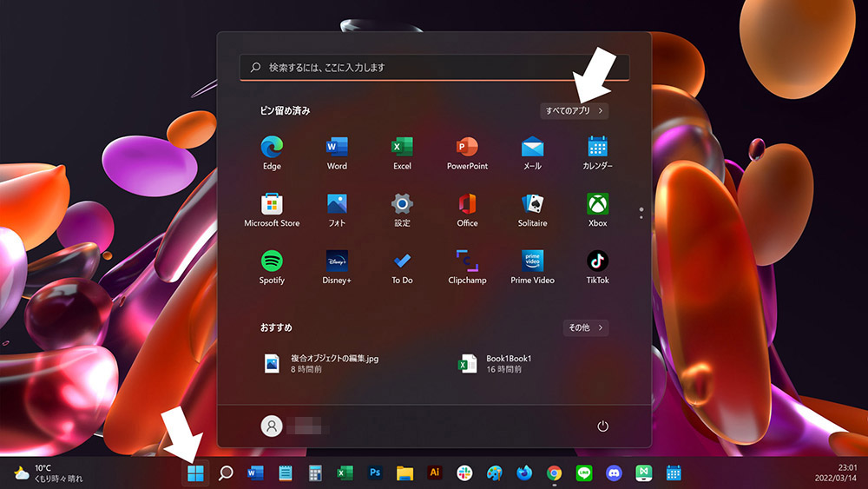This screenshot has width=868, height=489.
Task: Open the フォト app
Action: [x=337, y=210]
